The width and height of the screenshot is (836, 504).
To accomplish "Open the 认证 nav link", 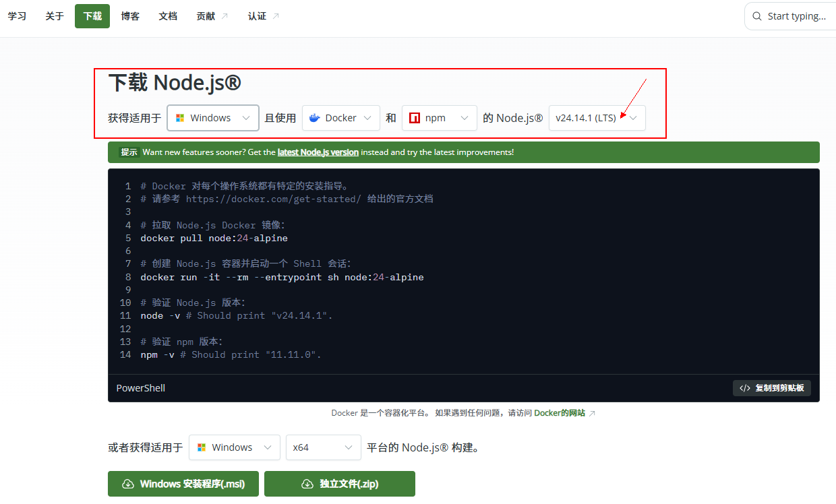I will click(x=264, y=16).
